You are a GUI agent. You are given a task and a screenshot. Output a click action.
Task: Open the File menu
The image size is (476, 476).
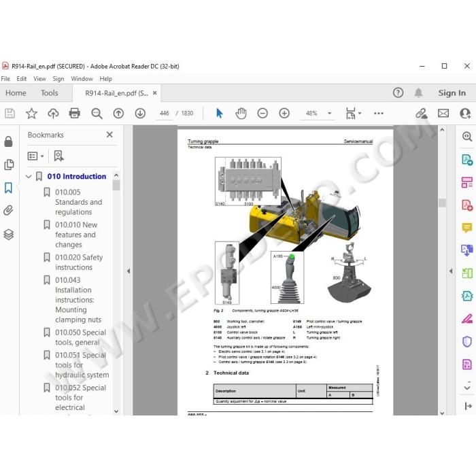click(5, 79)
